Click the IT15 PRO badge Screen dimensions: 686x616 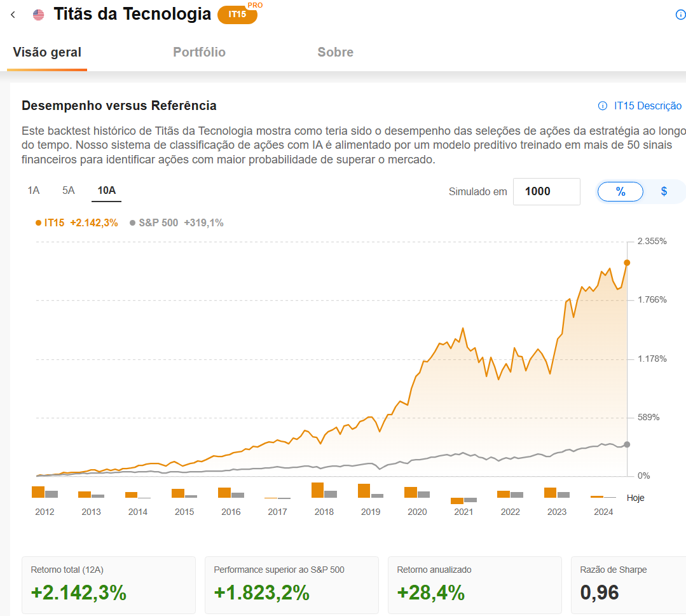(x=238, y=13)
